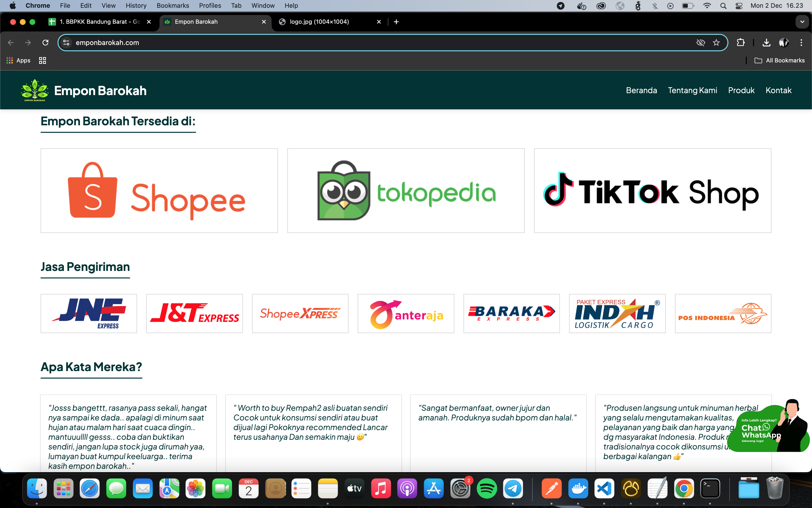Open tab groups grid icon
812x508 pixels.
pos(42,60)
